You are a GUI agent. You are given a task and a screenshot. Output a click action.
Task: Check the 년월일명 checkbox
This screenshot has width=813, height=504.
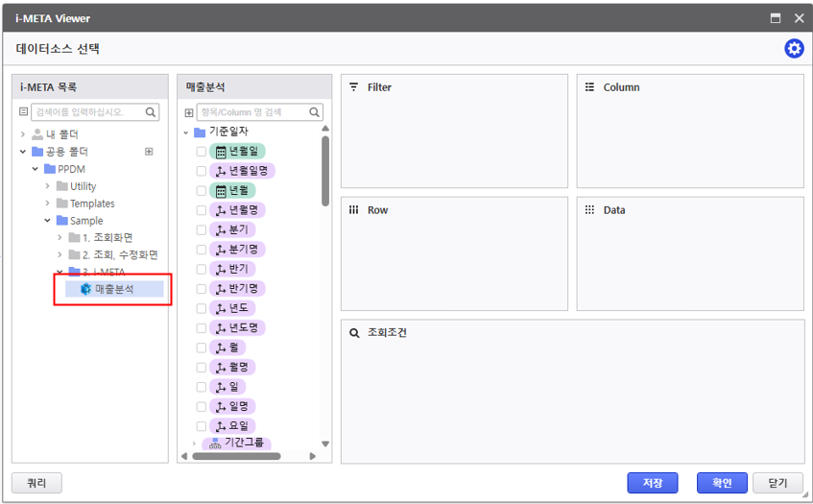202,171
